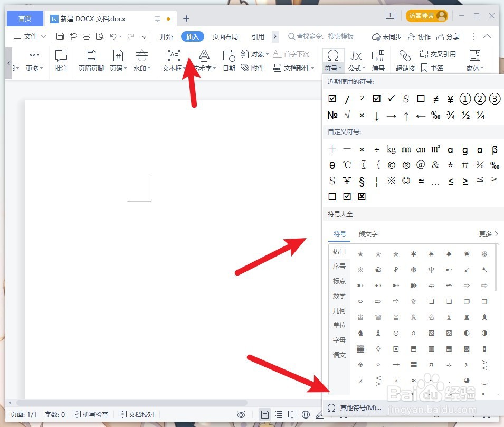Viewport: 504px width, 427px height.
Task: Click the 日期 date icon
Action: point(229,61)
